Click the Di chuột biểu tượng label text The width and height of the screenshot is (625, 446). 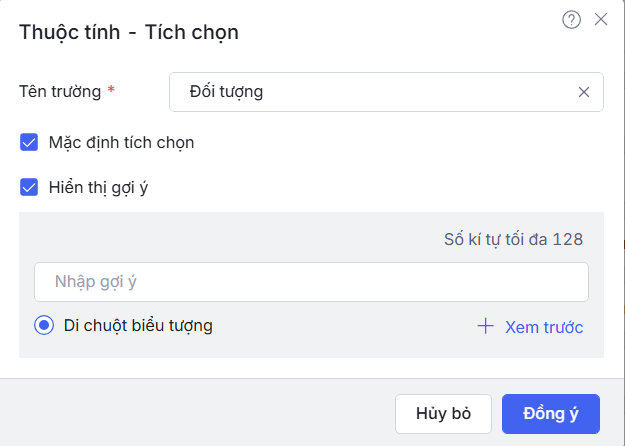click(x=138, y=325)
